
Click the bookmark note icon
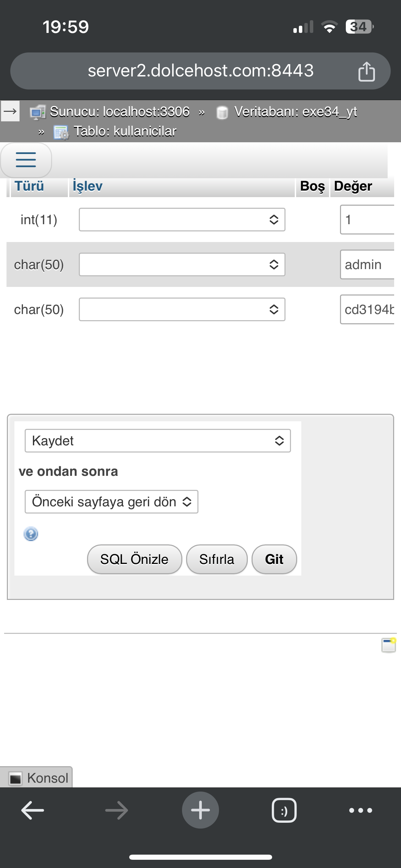coord(389,645)
